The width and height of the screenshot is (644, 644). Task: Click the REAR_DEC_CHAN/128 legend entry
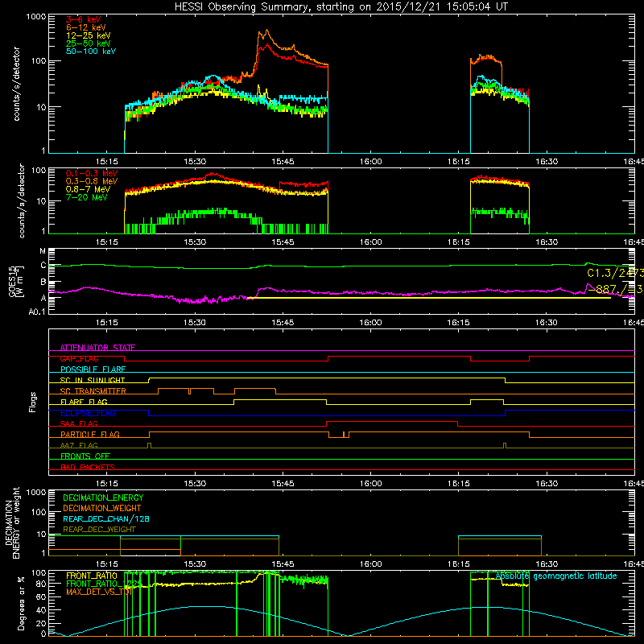coord(106,518)
